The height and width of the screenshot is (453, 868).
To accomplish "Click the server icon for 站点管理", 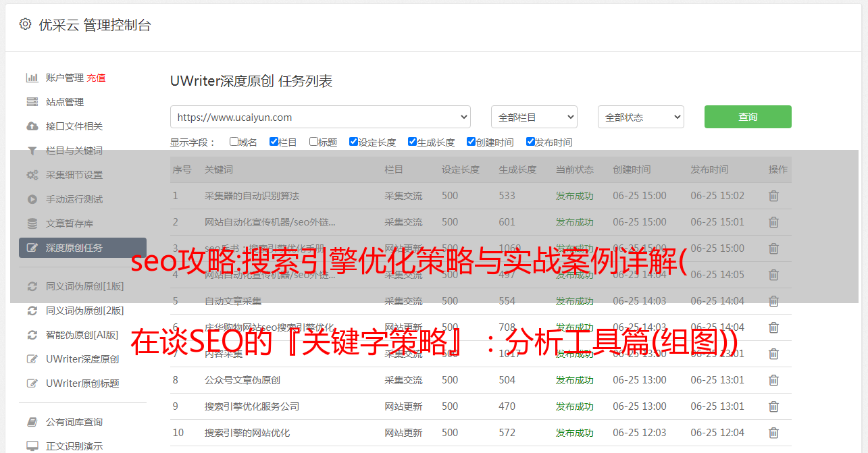I will pyautogui.click(x=32, y=102).
